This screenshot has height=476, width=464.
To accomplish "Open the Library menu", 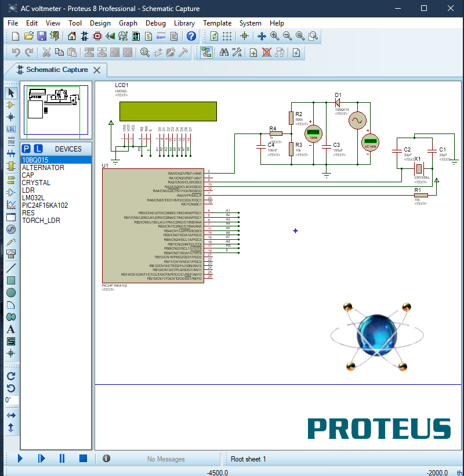I will coord(184,23).
